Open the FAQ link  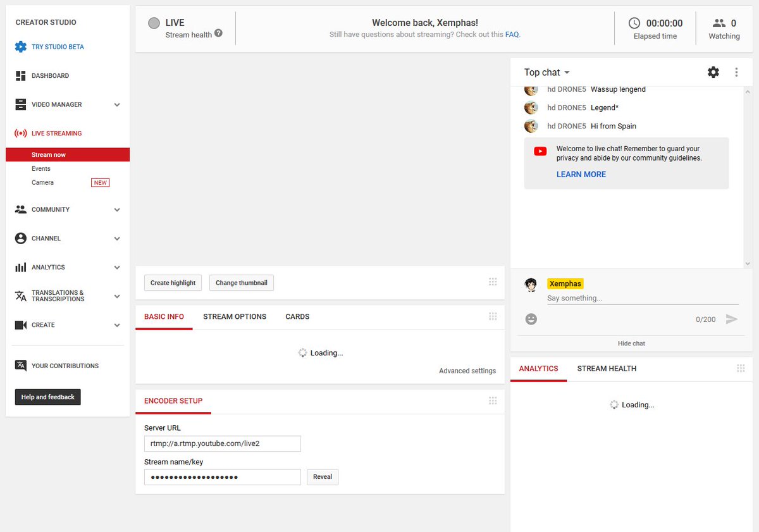coord(512,35)
